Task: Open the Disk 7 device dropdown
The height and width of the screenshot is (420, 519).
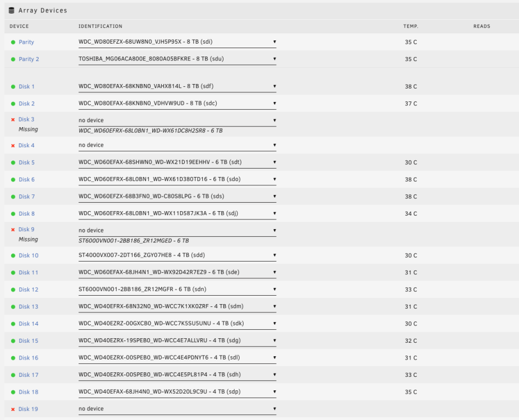Action: [177, 197]
